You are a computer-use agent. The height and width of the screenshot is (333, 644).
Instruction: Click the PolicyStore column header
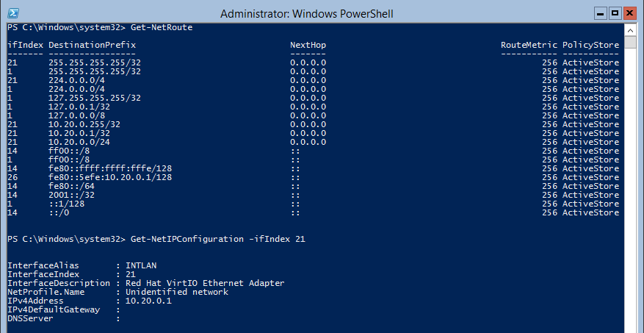point(590,45)
